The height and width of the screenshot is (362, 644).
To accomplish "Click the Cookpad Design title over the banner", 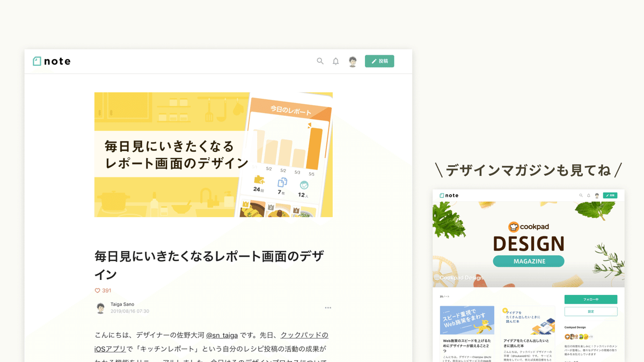I will 462,278.
